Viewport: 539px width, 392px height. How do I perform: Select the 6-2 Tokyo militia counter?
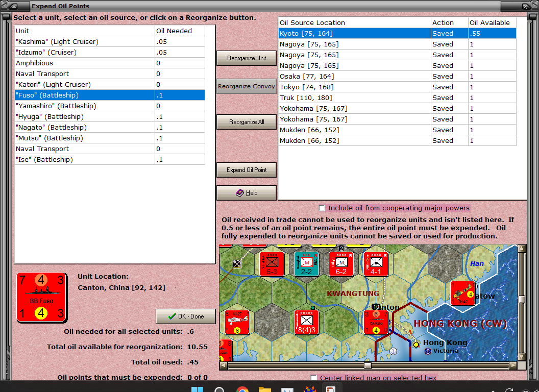pos(341,264)
